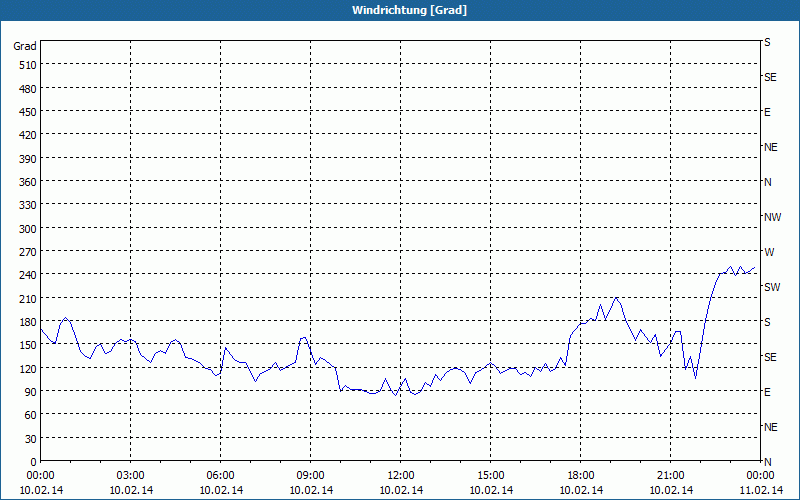Select the 06:00 time axis label
This screenshot has height=500, width=800.
coord(221,475)
